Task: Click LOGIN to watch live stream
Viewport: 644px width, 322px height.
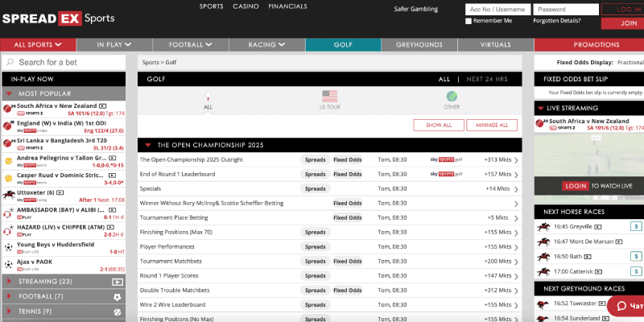Action: (576, 186)
